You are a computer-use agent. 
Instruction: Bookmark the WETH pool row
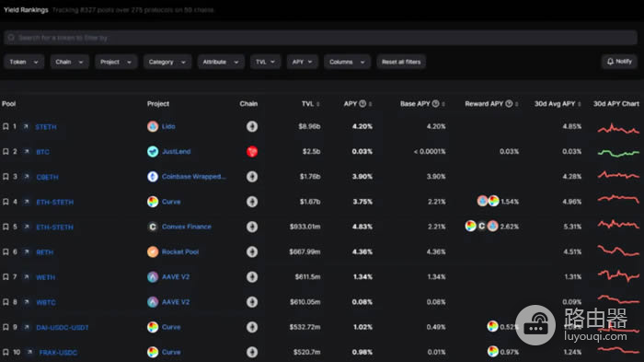[x=6, y=277]
